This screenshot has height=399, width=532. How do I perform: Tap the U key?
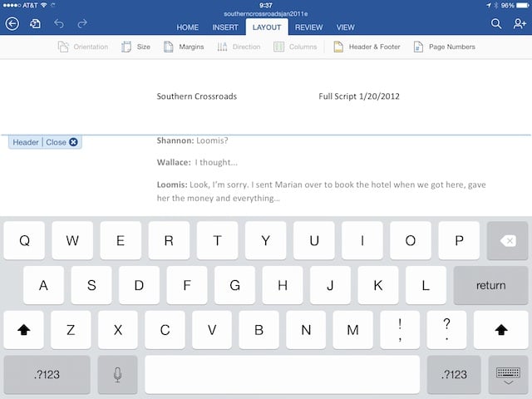[314, 240]
